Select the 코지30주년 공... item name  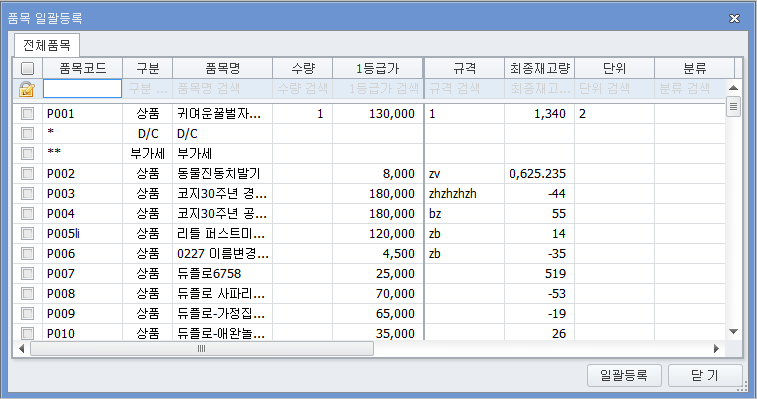pyautogui.click(x=223, y=214)
